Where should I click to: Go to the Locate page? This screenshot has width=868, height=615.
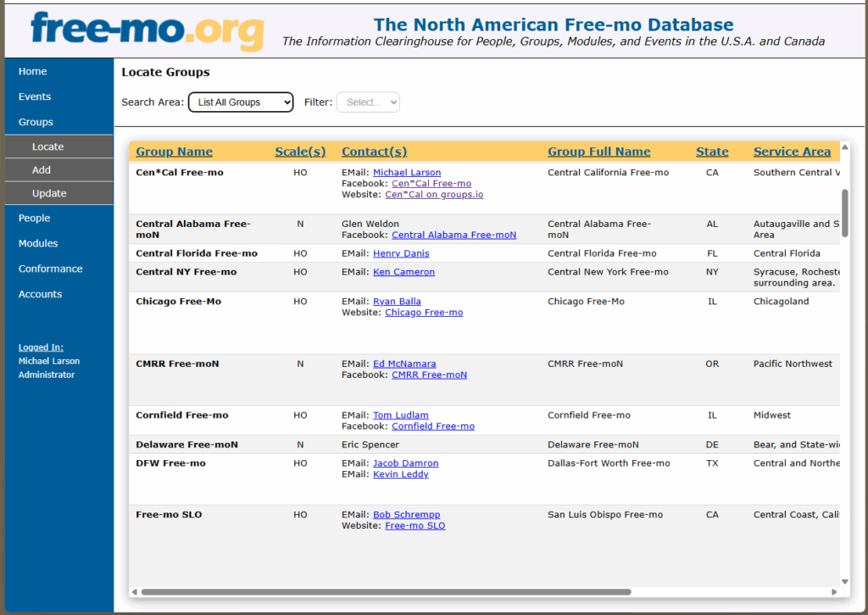(47, 146)
